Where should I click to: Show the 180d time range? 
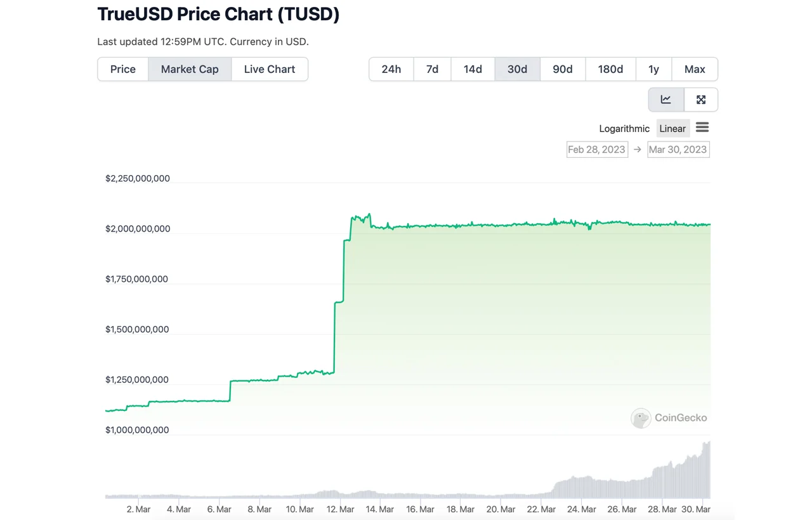[x=610, y=69]
